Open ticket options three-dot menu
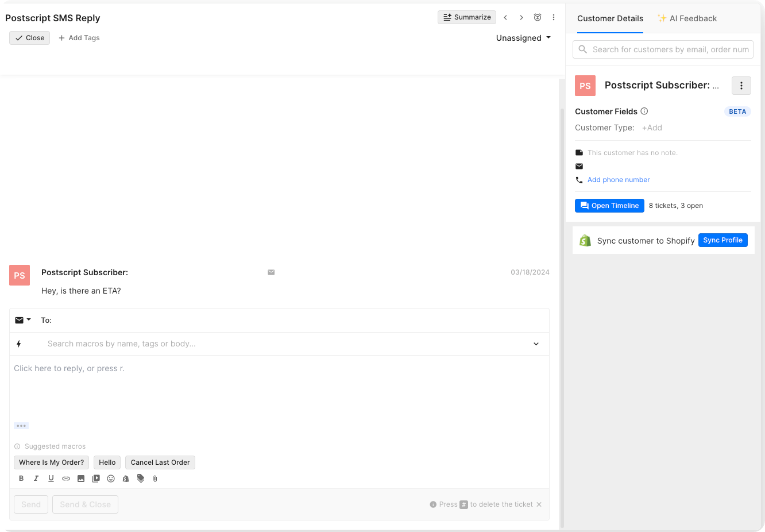This screenshot has width=765, height=532. (554, 17)
